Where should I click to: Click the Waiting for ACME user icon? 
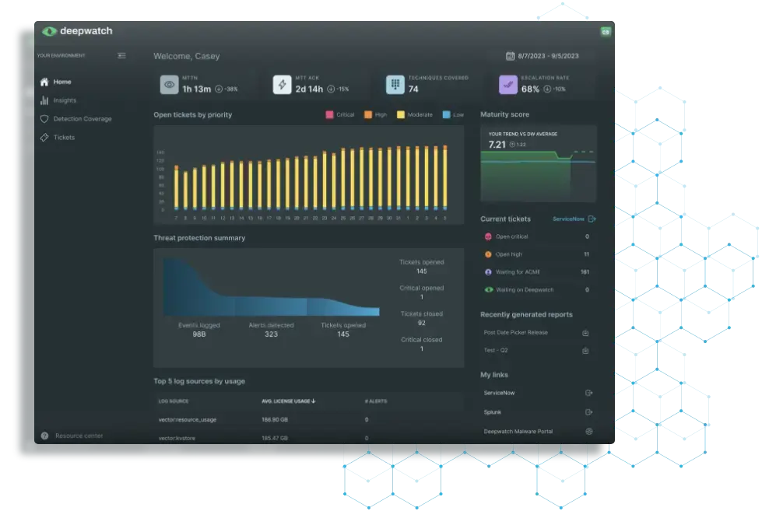coord(488,272)
